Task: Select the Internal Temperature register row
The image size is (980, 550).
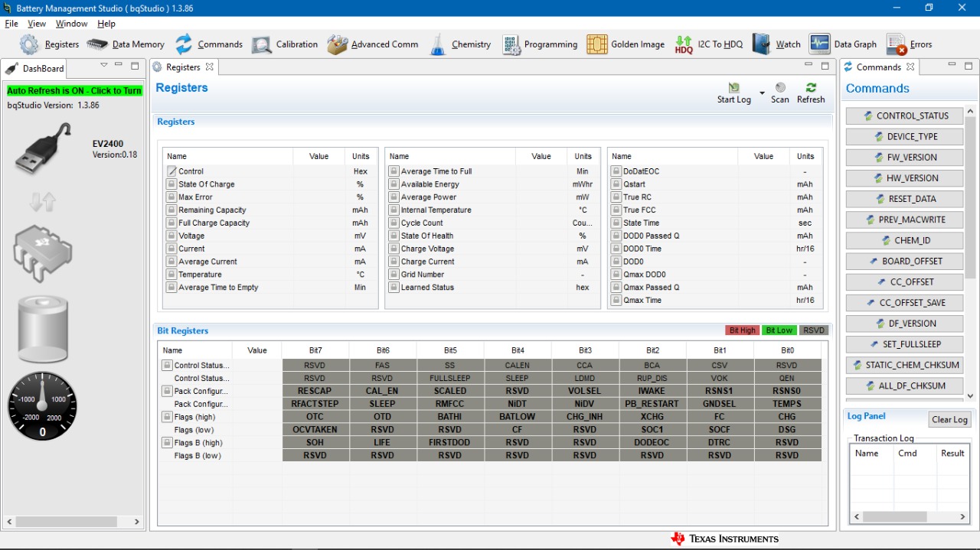Action: click(492, 210)
